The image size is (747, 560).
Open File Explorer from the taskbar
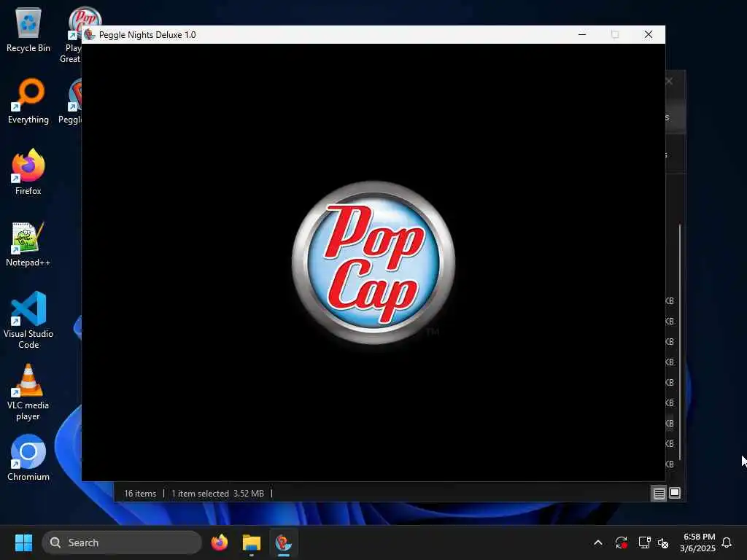pos(252,542)
